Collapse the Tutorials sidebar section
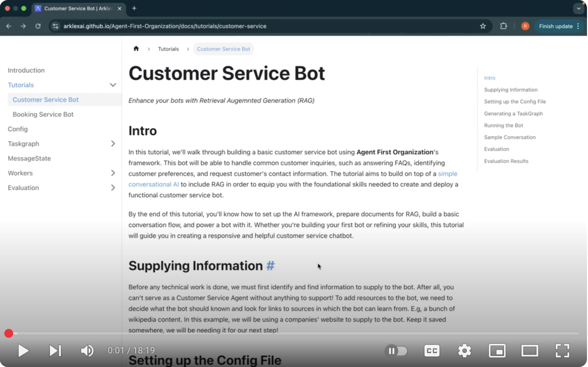The width and height of the screenshot is (588, 367). [x=113, y=85]
